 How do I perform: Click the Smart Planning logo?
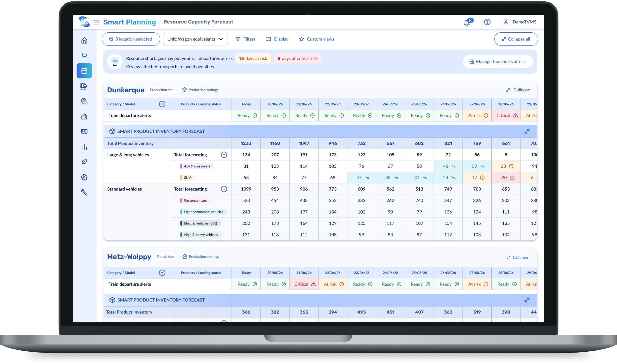coord(84,22)
